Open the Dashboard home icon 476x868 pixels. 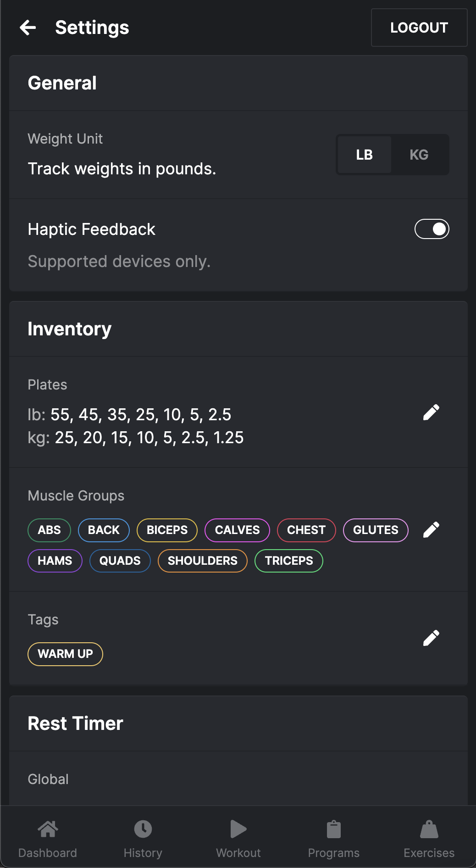(48, 829)
